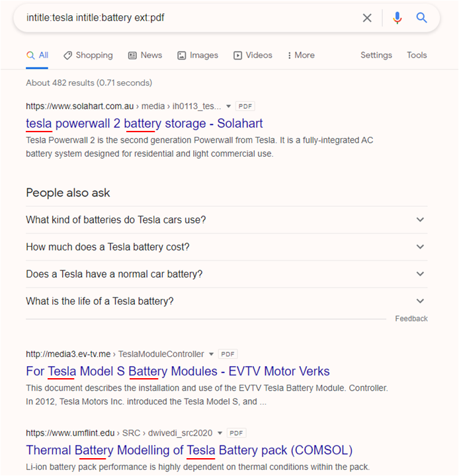Click the blue search magnifier icon

[421, 18]
